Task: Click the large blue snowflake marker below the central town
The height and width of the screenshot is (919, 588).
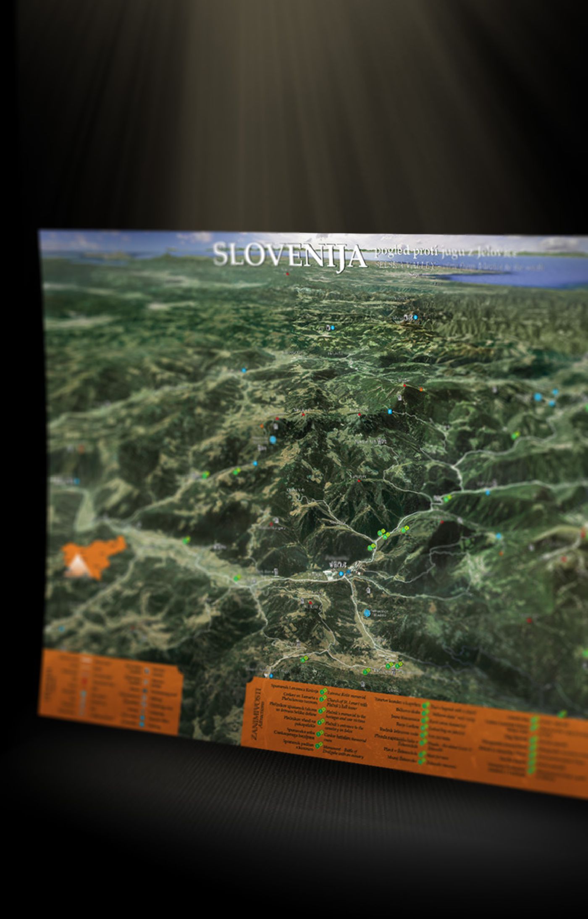Action: (368, 614)
